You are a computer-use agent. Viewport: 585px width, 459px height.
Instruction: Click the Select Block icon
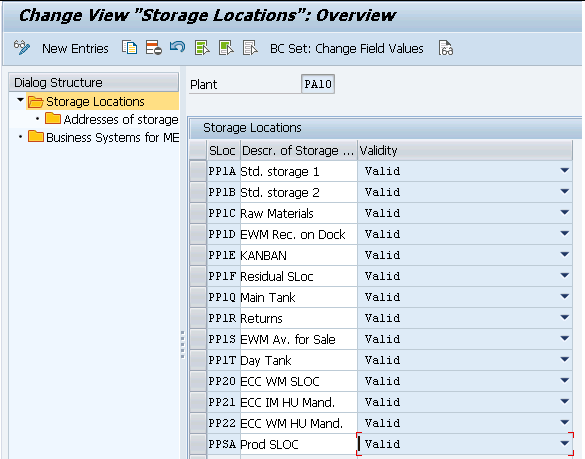click(x=226, y=48)
